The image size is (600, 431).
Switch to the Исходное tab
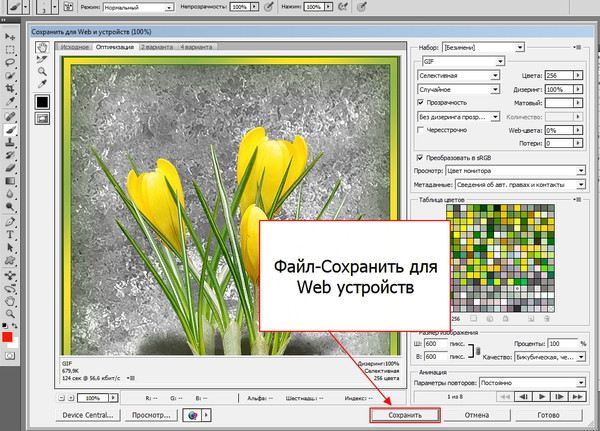75,47
